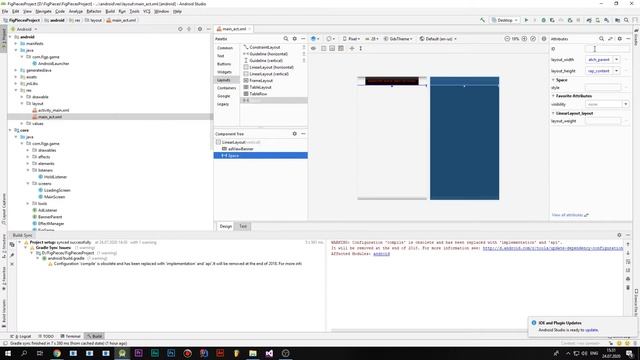
Task: Open Attributes panel settings gear
Action: coord(620,39)
